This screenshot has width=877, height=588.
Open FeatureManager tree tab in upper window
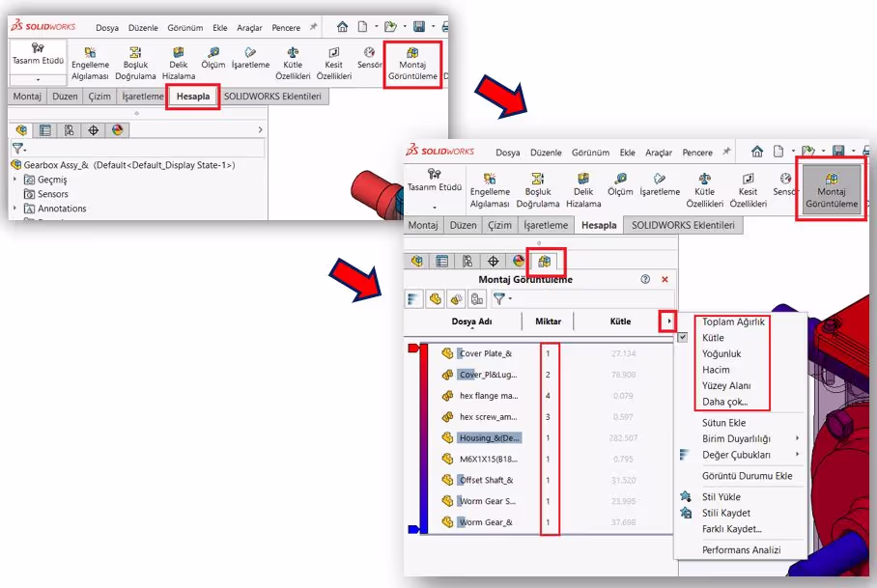pos(21,130)
